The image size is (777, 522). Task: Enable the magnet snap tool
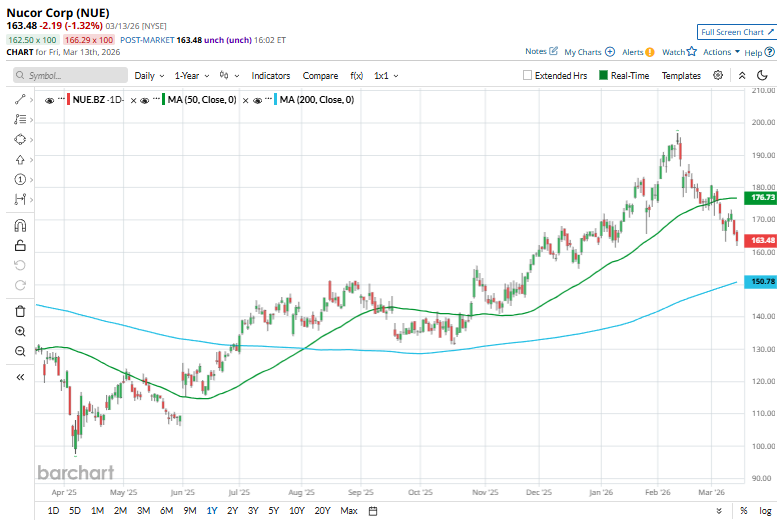[x=20, y=225]
